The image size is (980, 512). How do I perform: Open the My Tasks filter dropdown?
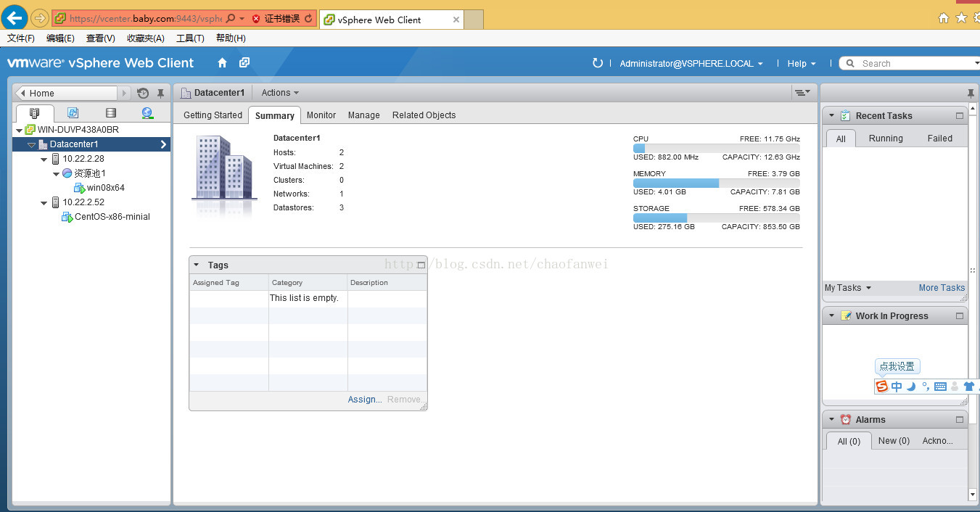pos(848,288)
